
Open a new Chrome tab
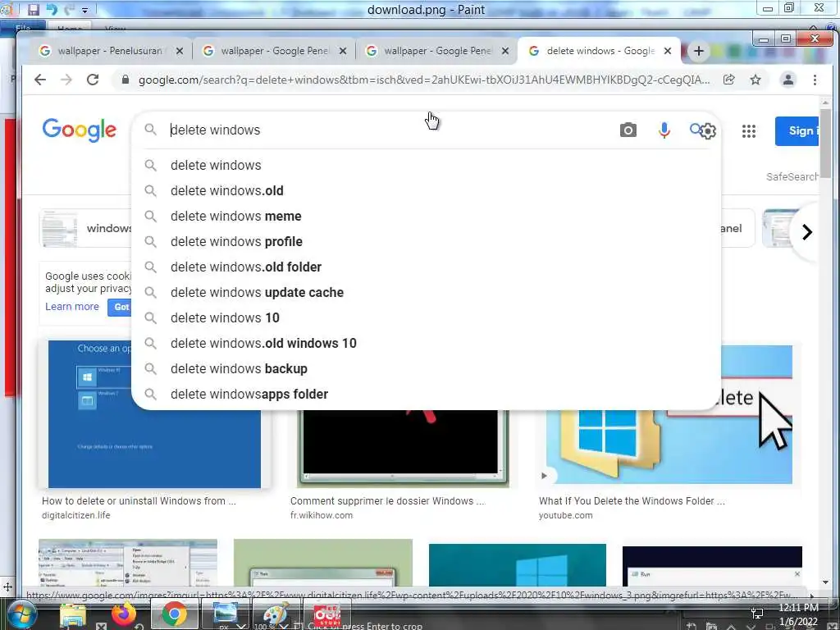699,51
